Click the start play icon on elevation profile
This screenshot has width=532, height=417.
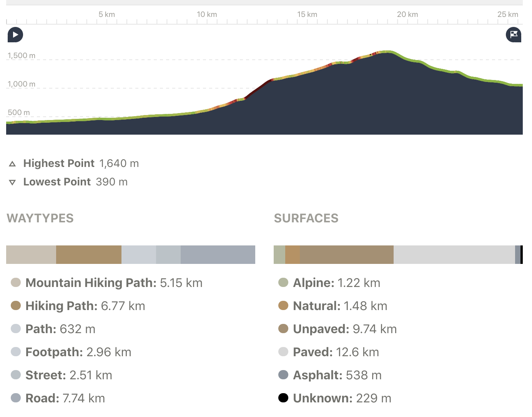(15, 35)
